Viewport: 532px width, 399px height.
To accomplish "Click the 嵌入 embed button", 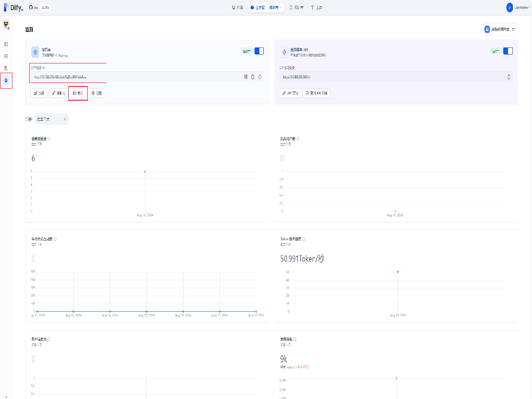I will pyautogui.click(x=78, y=93).
